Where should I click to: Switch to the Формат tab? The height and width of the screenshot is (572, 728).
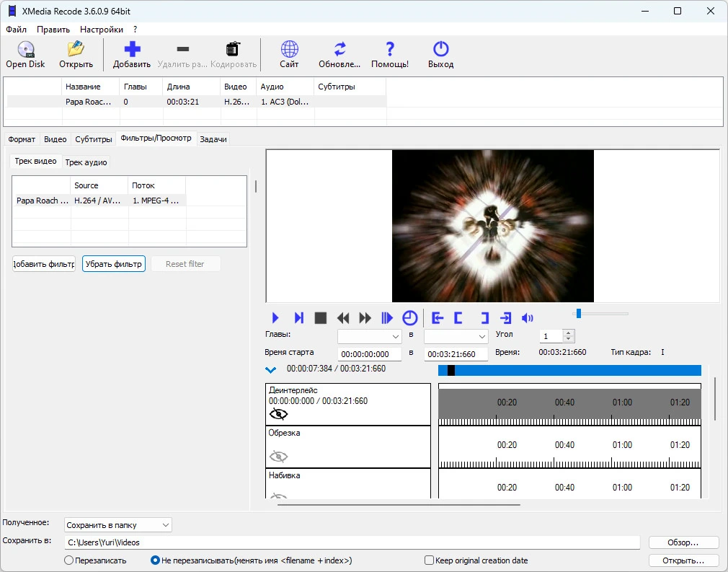pyautogui.click(x=22, y=139)
